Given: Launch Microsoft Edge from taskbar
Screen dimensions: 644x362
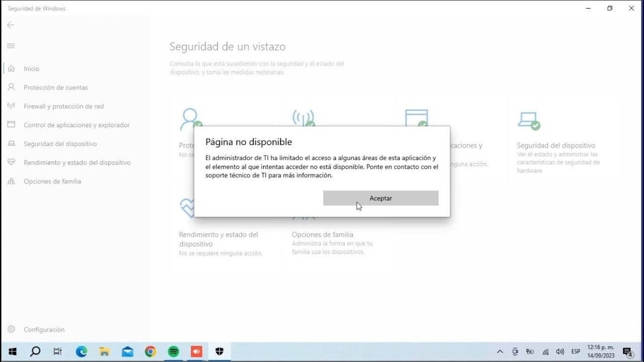Looking at the screenshot, I should (x=82, y=351).
